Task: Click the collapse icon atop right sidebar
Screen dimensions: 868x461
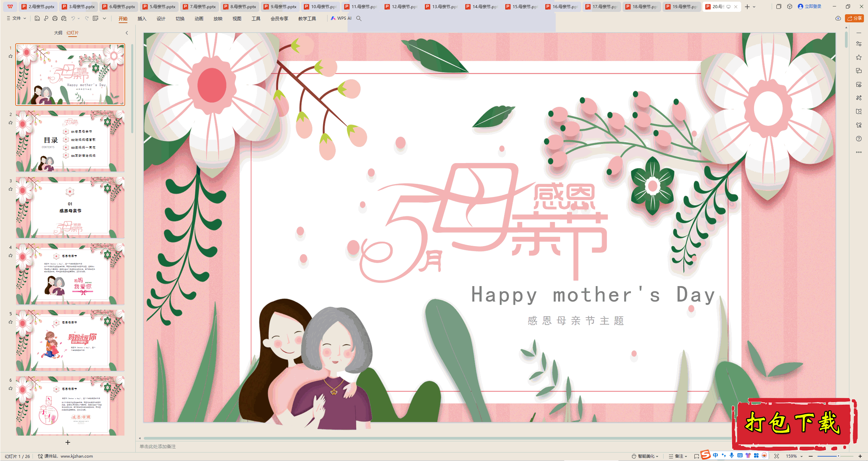Action: pos(859,33)
